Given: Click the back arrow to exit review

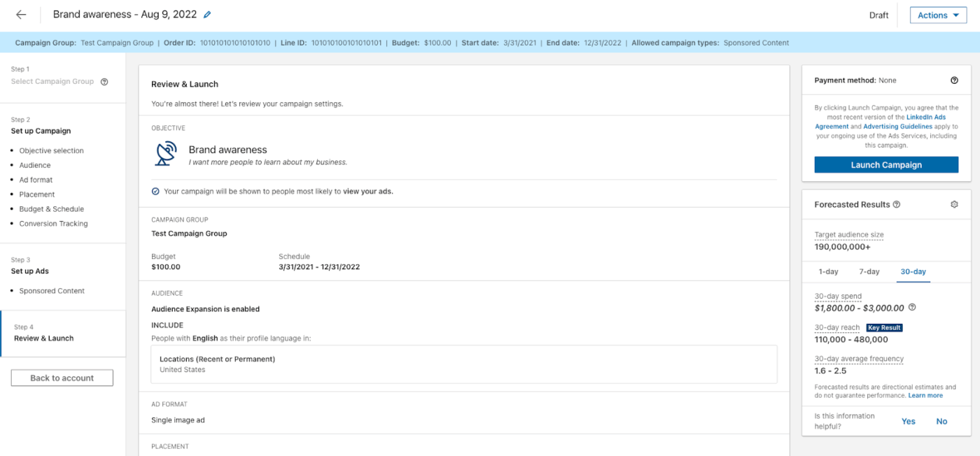Looking at the screenshot, I should (20, 14).
